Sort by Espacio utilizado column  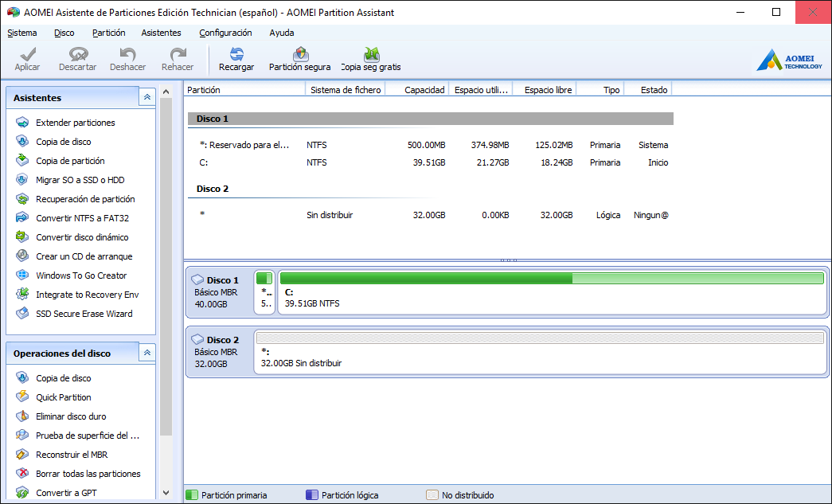click(481, 90)
